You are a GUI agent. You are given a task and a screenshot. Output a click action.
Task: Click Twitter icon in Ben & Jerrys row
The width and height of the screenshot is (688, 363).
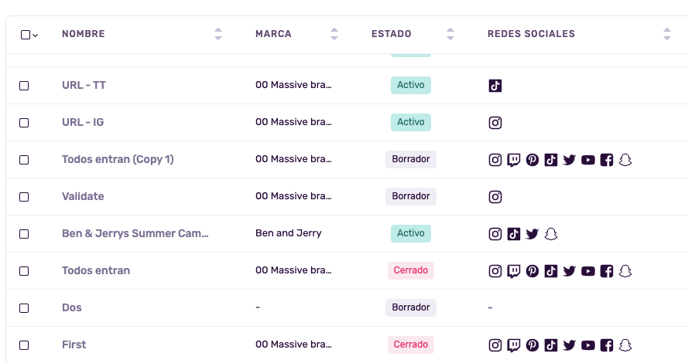coord(532,234)
